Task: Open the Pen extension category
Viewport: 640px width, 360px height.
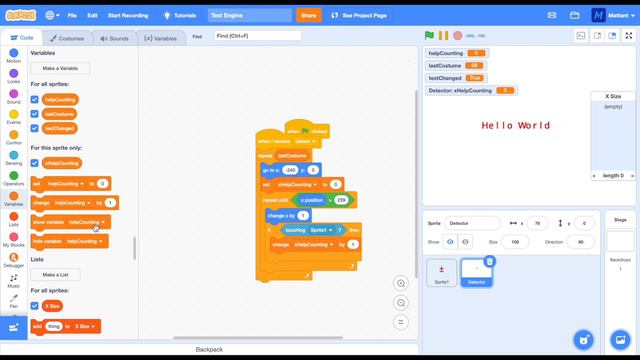Action: 13,301
